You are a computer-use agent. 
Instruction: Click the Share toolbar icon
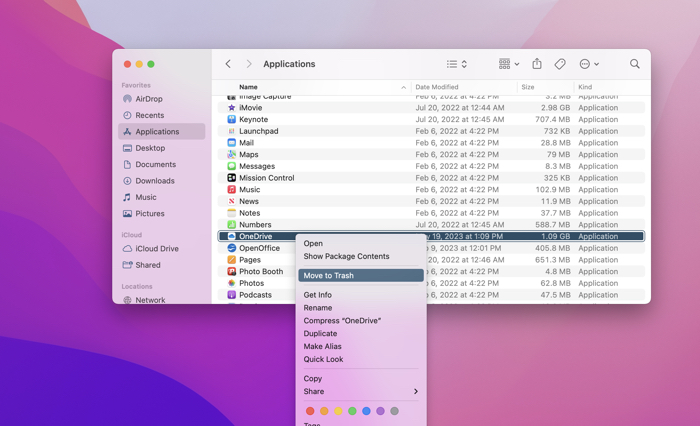tap(537, 64)
